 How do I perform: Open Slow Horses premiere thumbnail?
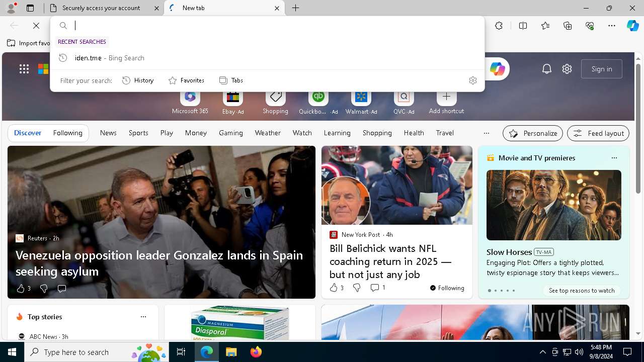(x=553, y=205)
